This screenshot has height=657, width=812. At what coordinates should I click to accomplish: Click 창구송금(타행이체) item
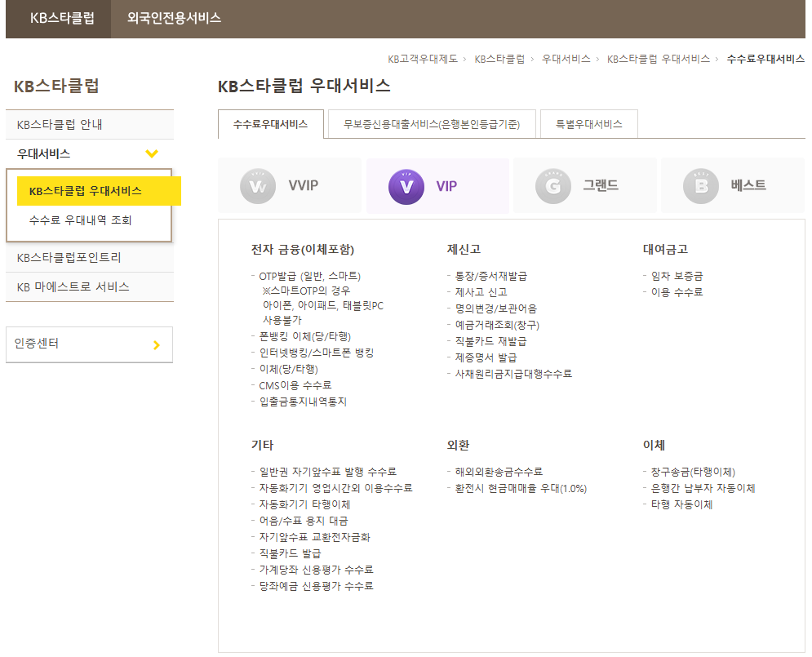pos(693,473)
